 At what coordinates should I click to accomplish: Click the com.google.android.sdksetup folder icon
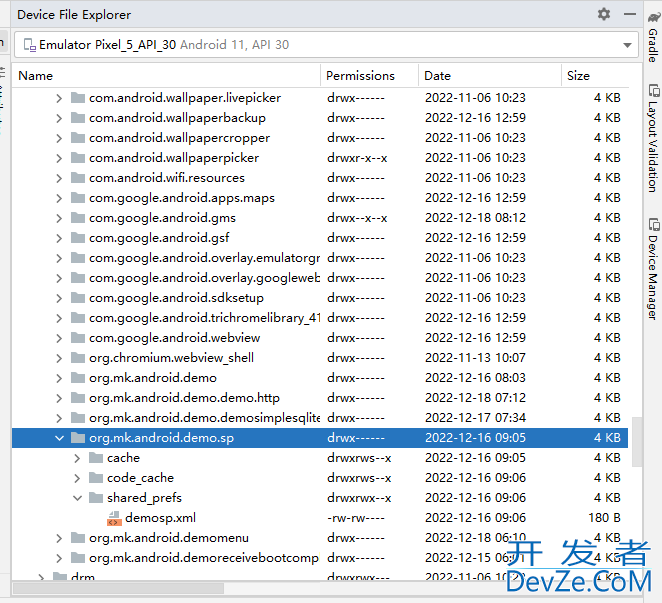click(78, 298)
